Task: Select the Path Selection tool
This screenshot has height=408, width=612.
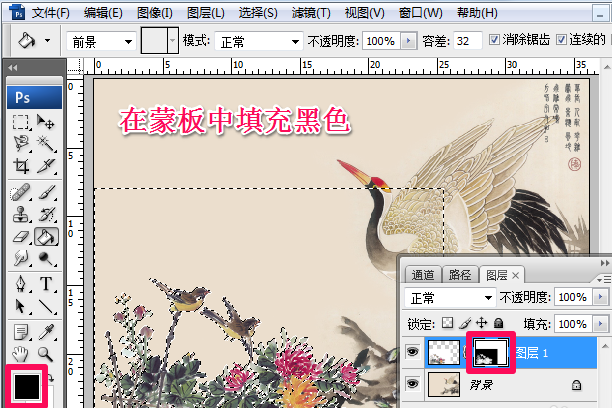Action: click(x=20, y=306)
